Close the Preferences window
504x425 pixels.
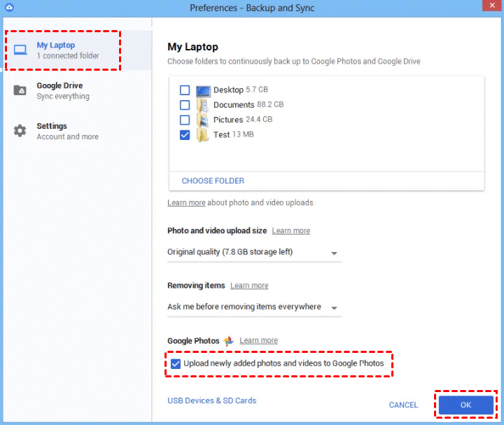pyautogui.click(x=492, y=6)
